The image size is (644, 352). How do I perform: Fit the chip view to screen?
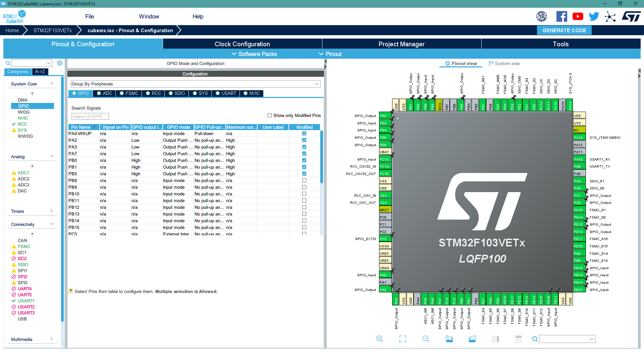(x=403, y=339)
